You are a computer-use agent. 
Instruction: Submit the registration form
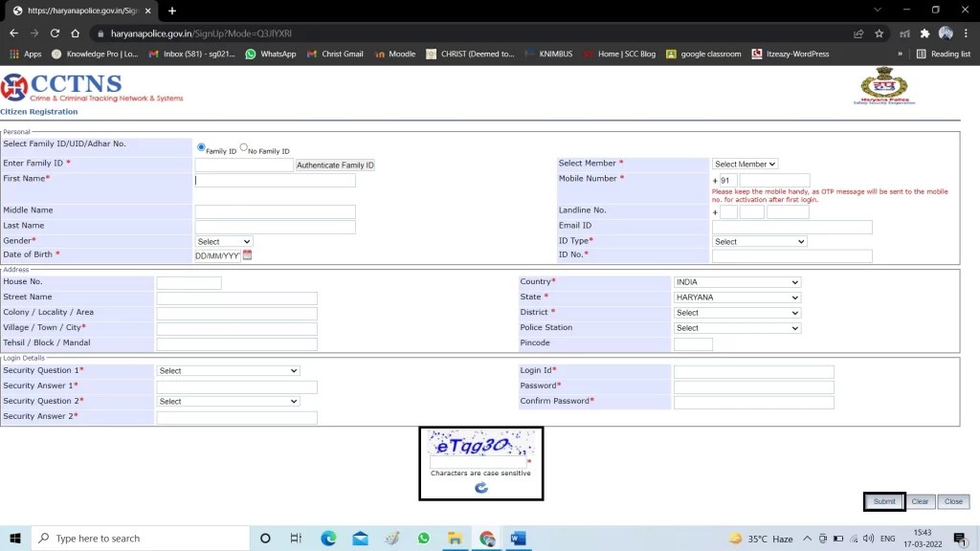pyautogui.click(x=882, y=500)
